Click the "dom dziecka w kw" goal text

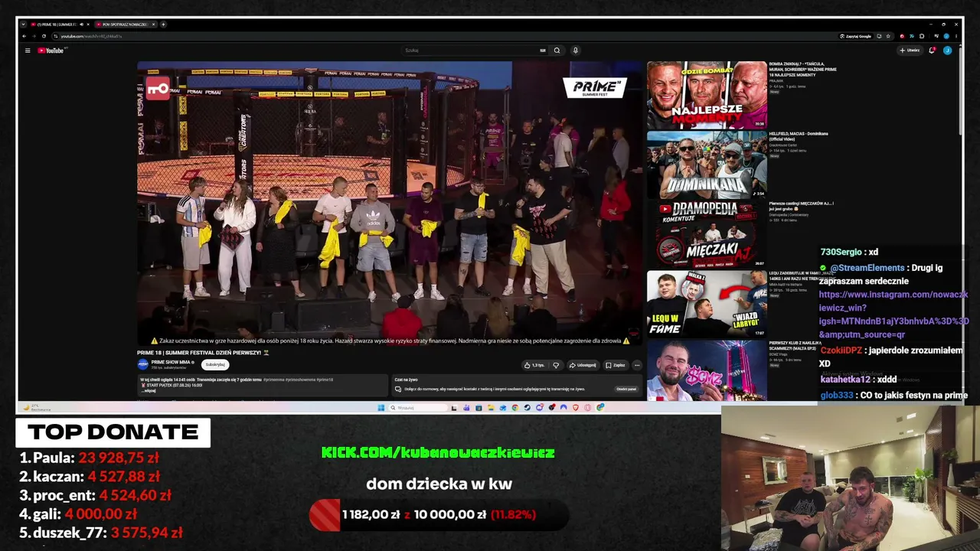[439, 484]
